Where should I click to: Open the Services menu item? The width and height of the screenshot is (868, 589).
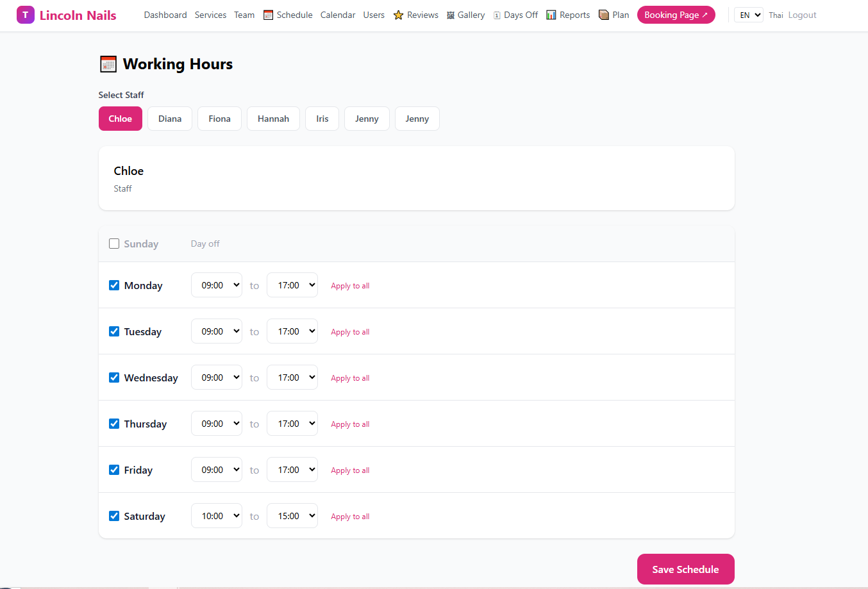[x=210, y=15]
